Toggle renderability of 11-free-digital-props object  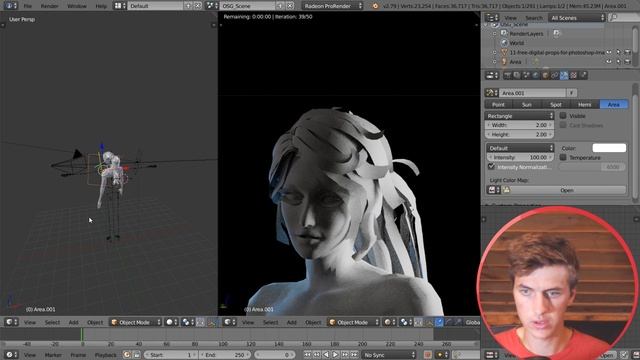point(628,52)
